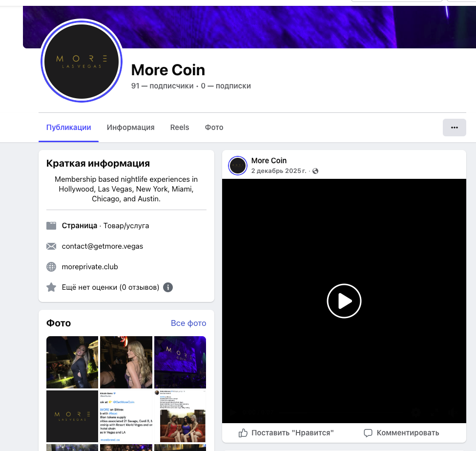Viewport: 476px width, 451px height.
Task: Click the briefcase icon next to Страница
Action: coord(51,226)
